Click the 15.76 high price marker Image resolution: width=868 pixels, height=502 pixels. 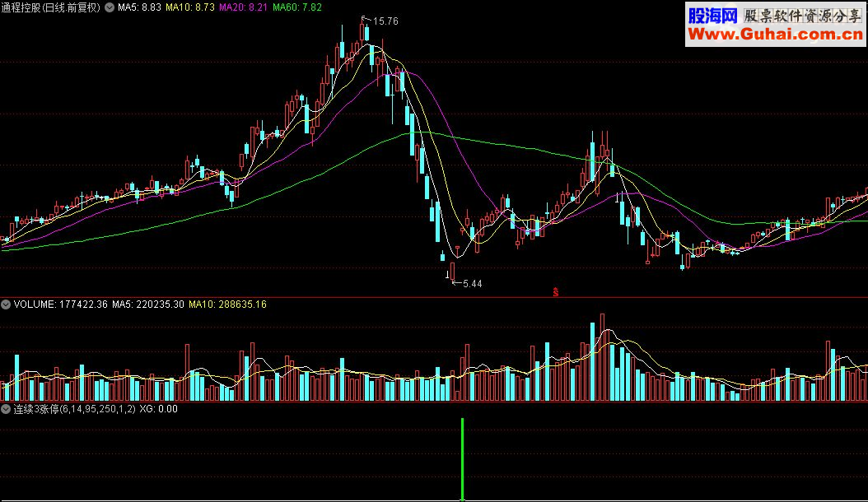point(385,21)
